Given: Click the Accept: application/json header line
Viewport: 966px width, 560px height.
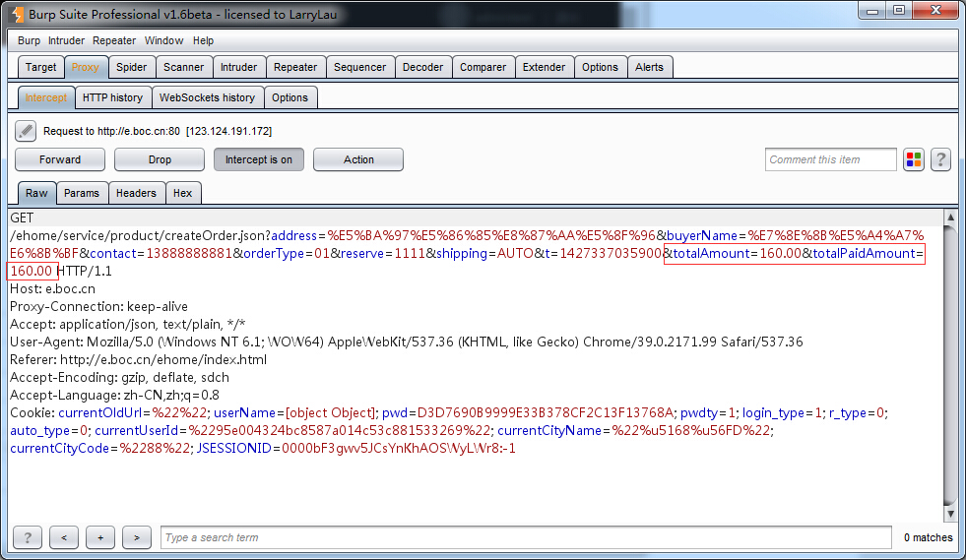Looking at the screenshot, I should pos(128,324).
